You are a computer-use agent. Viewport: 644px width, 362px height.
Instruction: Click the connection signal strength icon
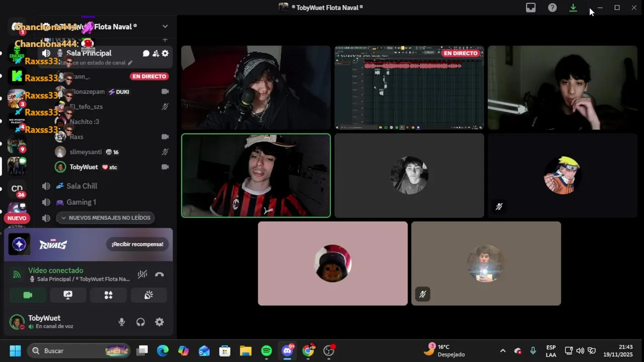tap(17, 275)
